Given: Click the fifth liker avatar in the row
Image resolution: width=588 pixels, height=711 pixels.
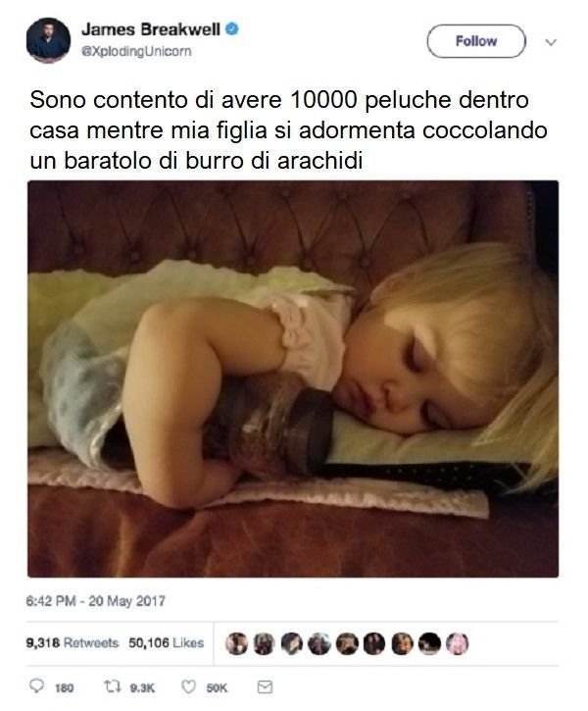Looking at the screenshot, I should point(347,643).
